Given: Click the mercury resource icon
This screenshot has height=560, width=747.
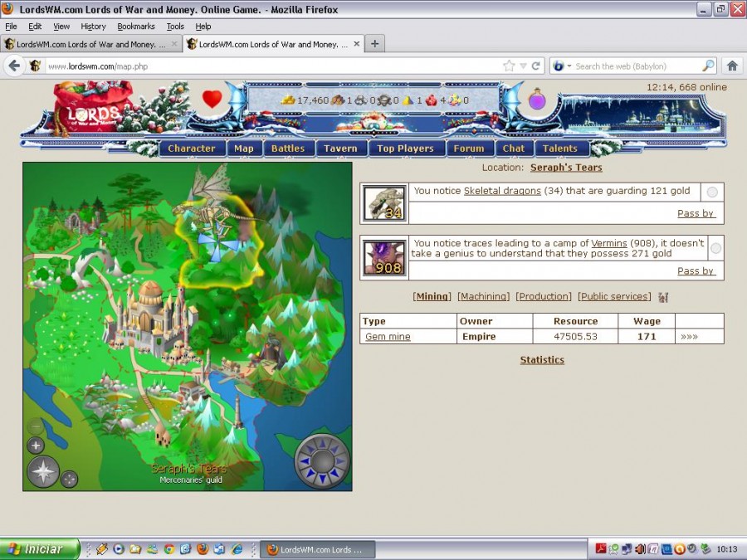Looking at the screenshot, I should coord(384,100).
